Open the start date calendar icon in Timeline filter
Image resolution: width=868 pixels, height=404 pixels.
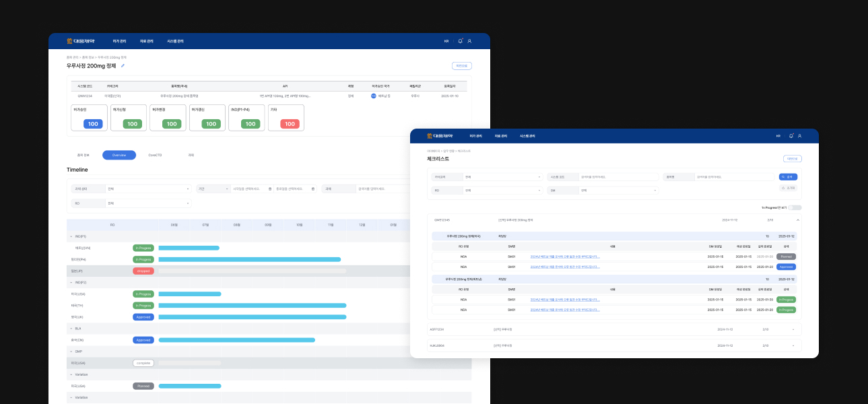point(270,189)
